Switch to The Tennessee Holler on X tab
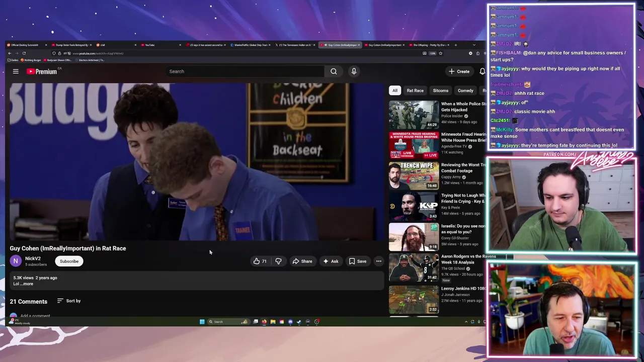The height and width of the screenshot is (362, 644). (295, 45)
